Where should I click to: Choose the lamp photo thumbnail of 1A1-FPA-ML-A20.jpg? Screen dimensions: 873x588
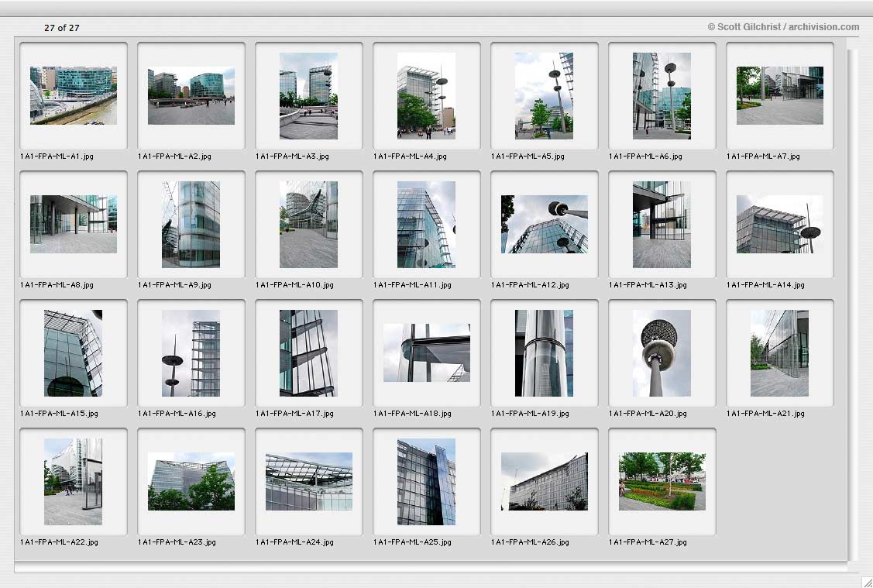click(x=662, y=353)
